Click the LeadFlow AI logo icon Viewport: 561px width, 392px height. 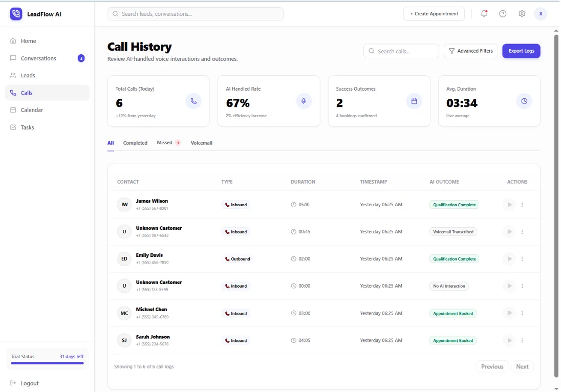click(x=16, y=14)
